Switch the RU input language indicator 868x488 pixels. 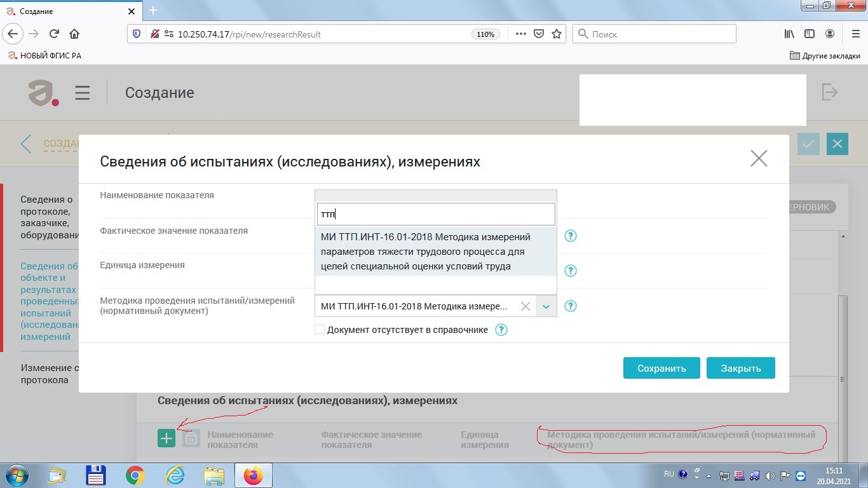click(668, 474)
